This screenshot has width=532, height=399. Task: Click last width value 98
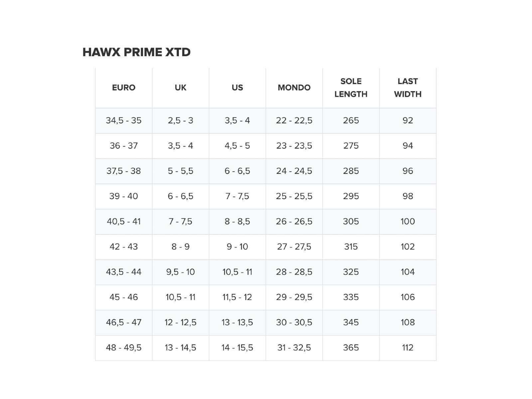tap(408, 196)
